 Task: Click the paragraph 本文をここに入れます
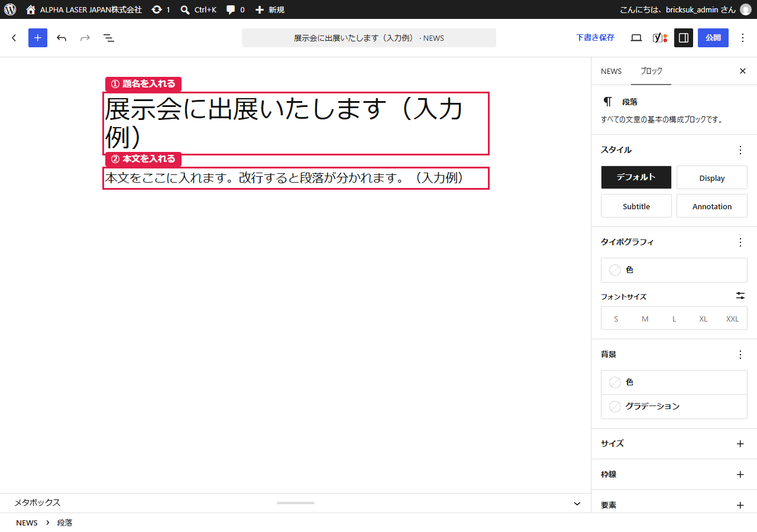pos(296,178)
